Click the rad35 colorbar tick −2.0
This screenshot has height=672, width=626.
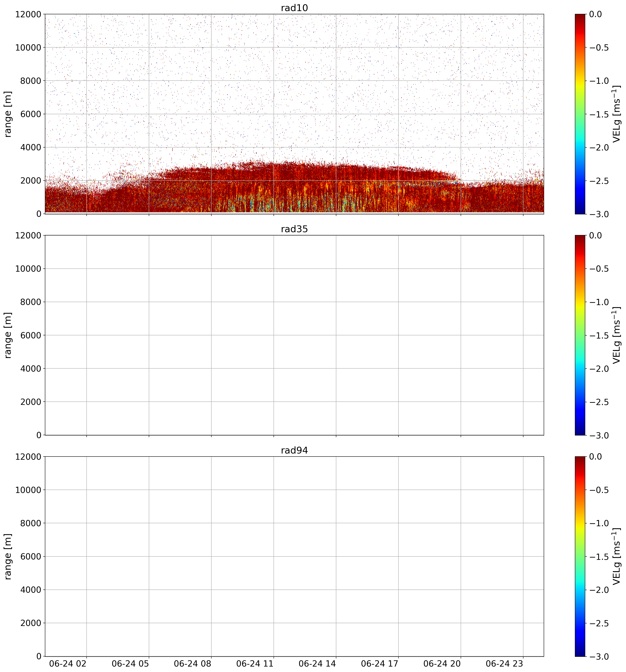pos(599,368)
